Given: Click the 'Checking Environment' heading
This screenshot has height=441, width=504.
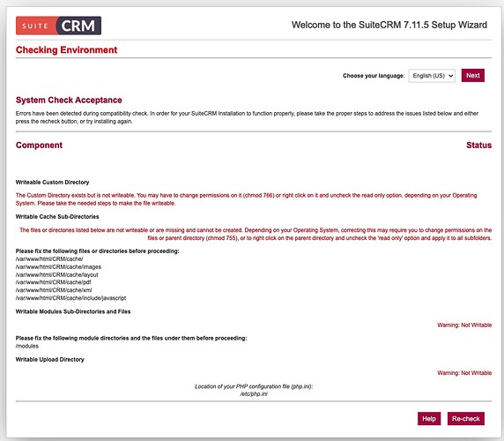Looking at the screenshot, I should click(67, 50).
